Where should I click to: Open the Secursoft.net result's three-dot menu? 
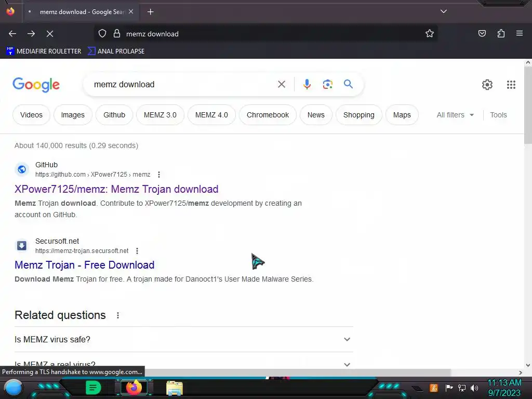click(137, 251)
